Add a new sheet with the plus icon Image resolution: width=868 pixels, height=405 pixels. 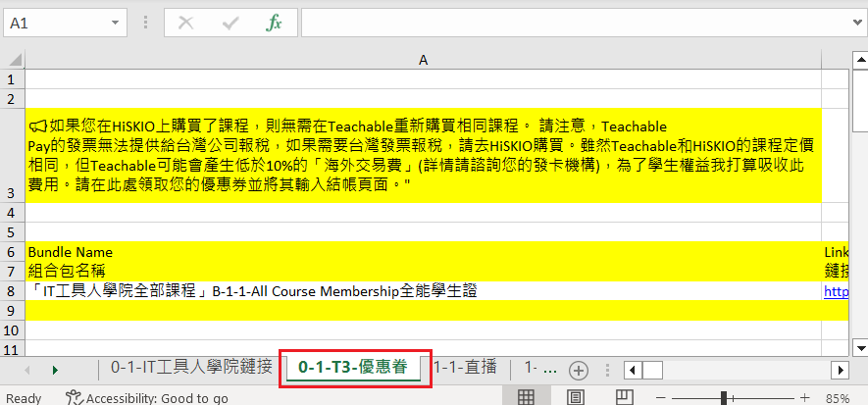click(x=579, y=370)
